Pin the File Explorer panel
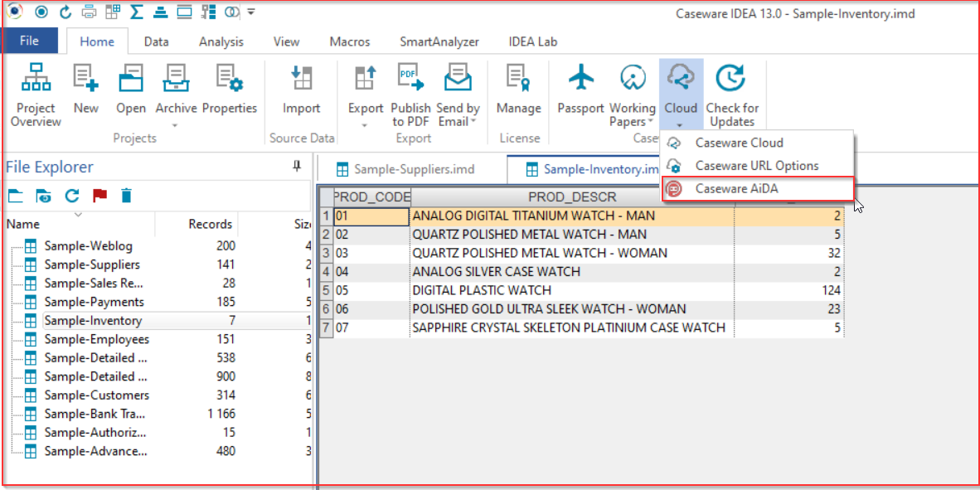Image resolution: width=980 pixels, height=490 pixels. coord(297,167)
